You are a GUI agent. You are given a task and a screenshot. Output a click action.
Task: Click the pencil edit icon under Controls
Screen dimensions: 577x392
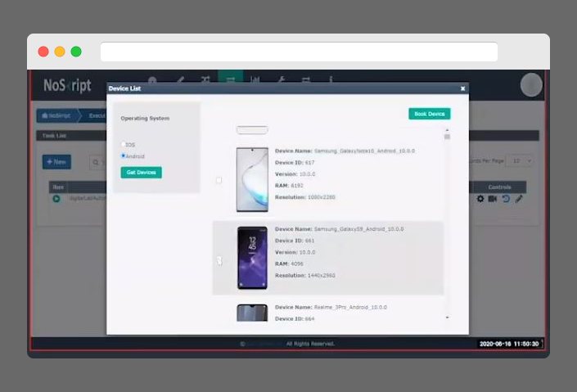(519, 199)
